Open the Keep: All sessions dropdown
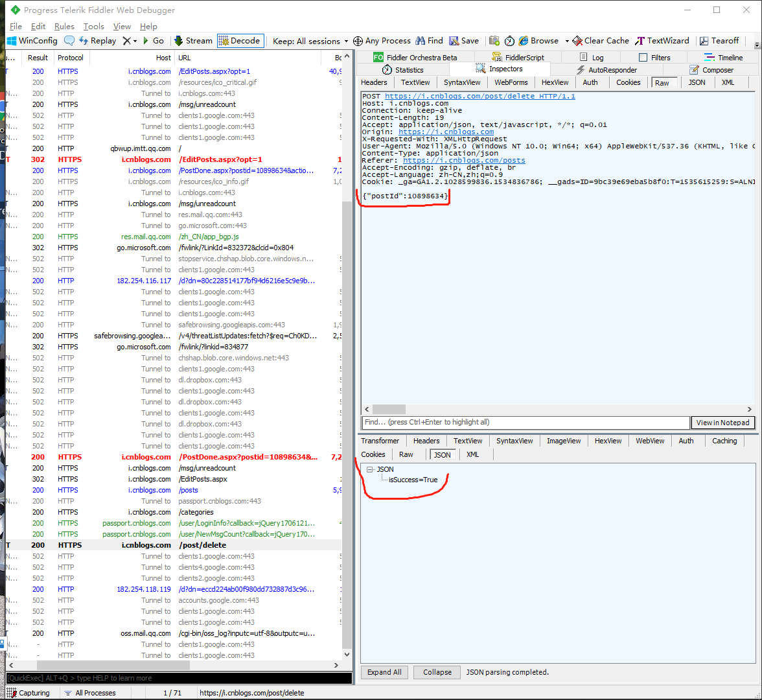The height and width of the screenshot is (700, 762). (311, 41)
